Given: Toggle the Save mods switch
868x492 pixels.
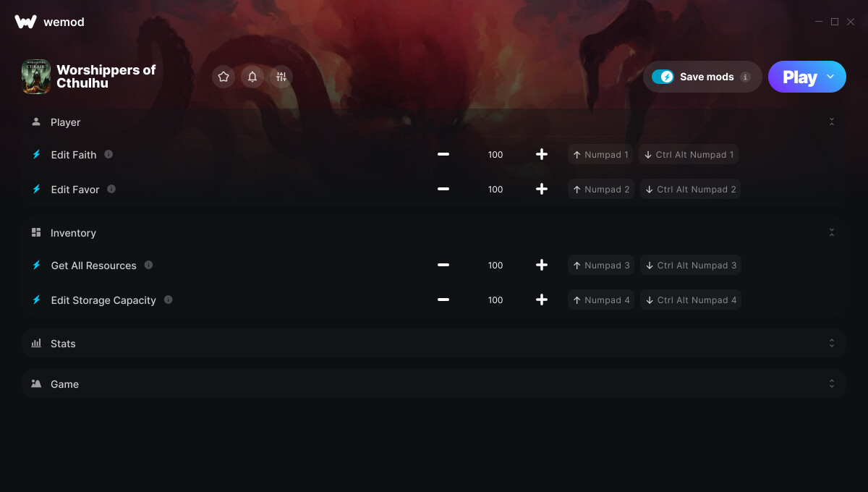Looking at the screenshot, I should tap(663, 77).
